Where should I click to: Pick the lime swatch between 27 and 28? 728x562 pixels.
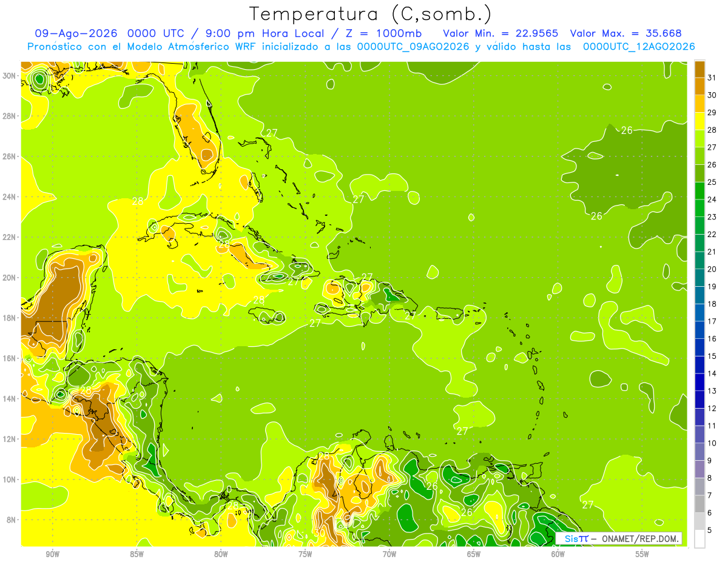tap(699, 138)
